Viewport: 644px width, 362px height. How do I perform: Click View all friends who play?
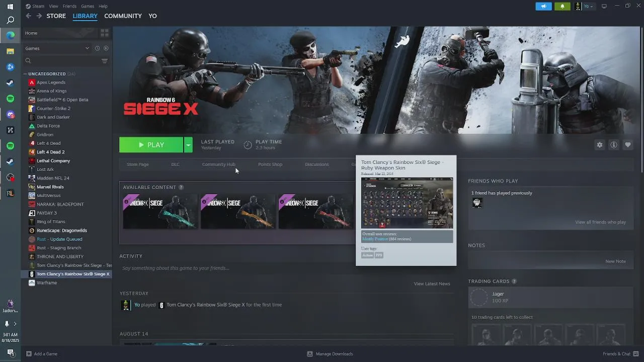(x=600, y=222)
